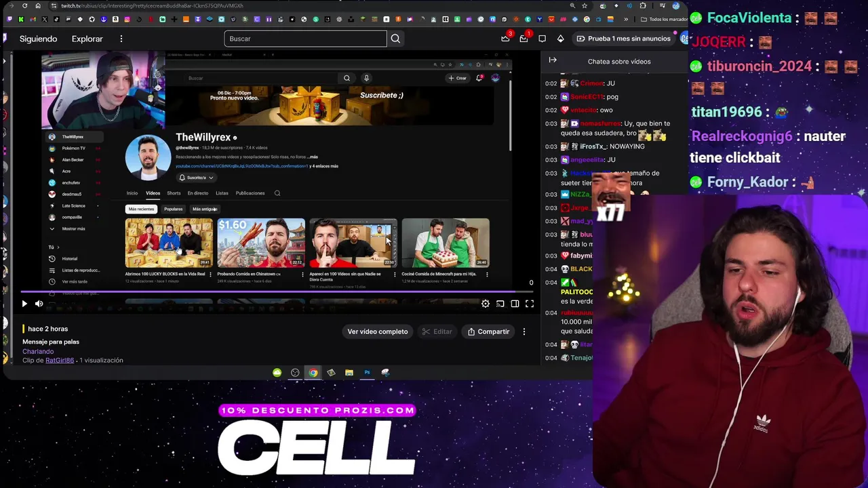This screenshot has height=488, width=868.
Task: Open Todos los marcadores folder
Action: point(663,19)
